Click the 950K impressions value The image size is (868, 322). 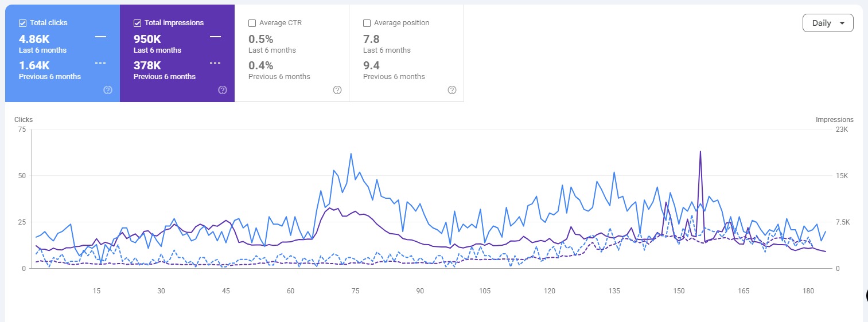(x=147, y=40)
